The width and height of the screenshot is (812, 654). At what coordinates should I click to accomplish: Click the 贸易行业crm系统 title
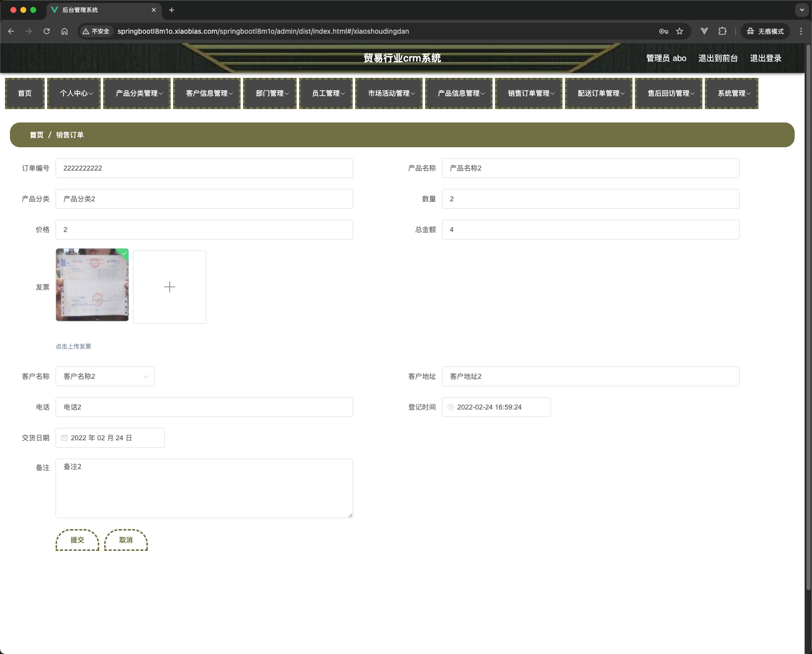[x=402, y=58]
